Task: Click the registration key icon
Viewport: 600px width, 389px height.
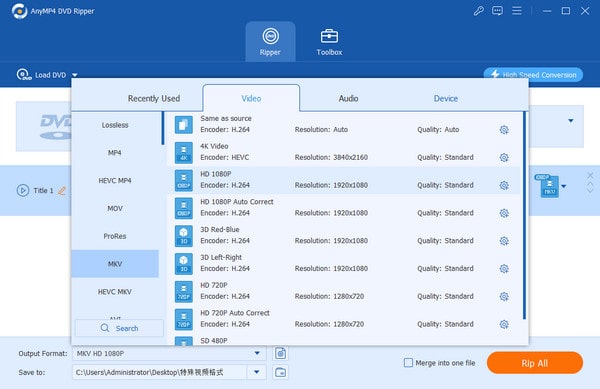Action: coord(478,11)
